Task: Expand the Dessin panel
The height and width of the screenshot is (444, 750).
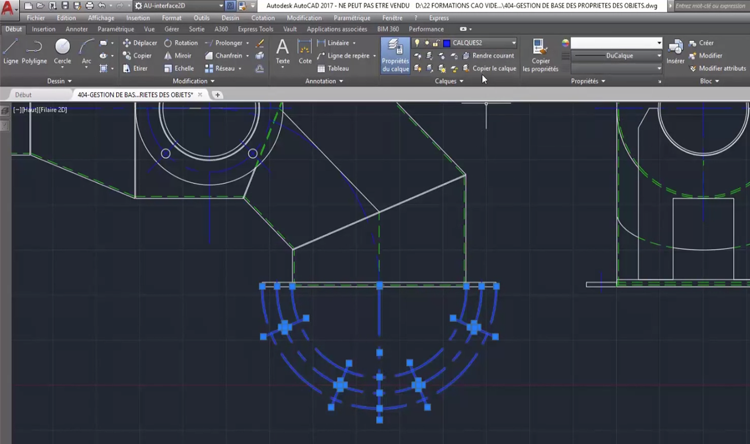Action: 61,81
